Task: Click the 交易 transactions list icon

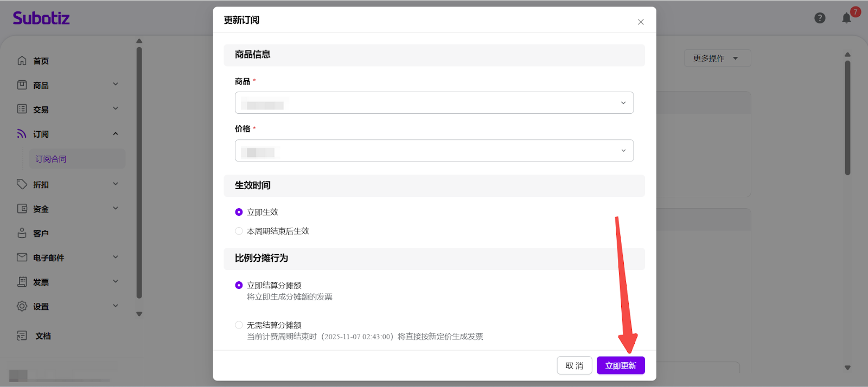Action: (22, 109)
